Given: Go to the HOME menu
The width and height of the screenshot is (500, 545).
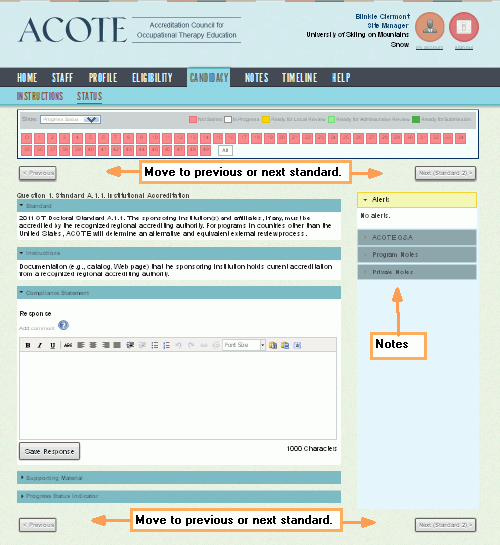Looking at the screenshot, I should click(x=27, y=78).
